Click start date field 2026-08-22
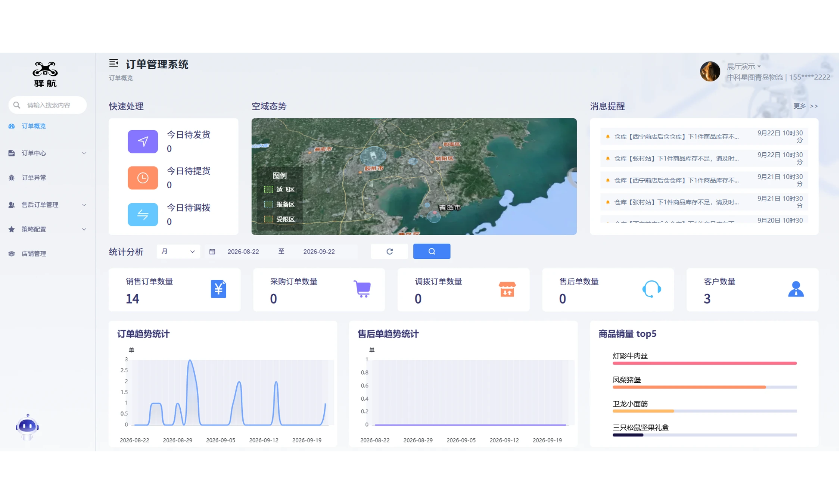Image resolution: width=840 pixels, height=504 pixels. pos(244,252)
